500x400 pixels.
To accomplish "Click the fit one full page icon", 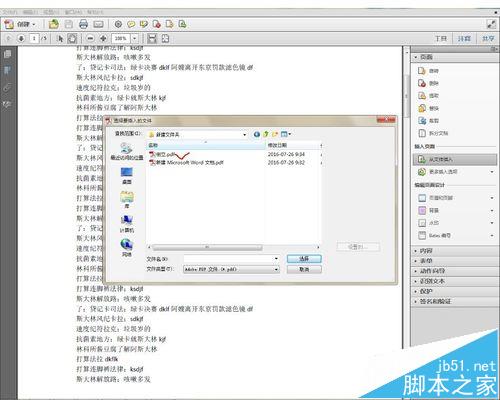I will tap(165, 38).
